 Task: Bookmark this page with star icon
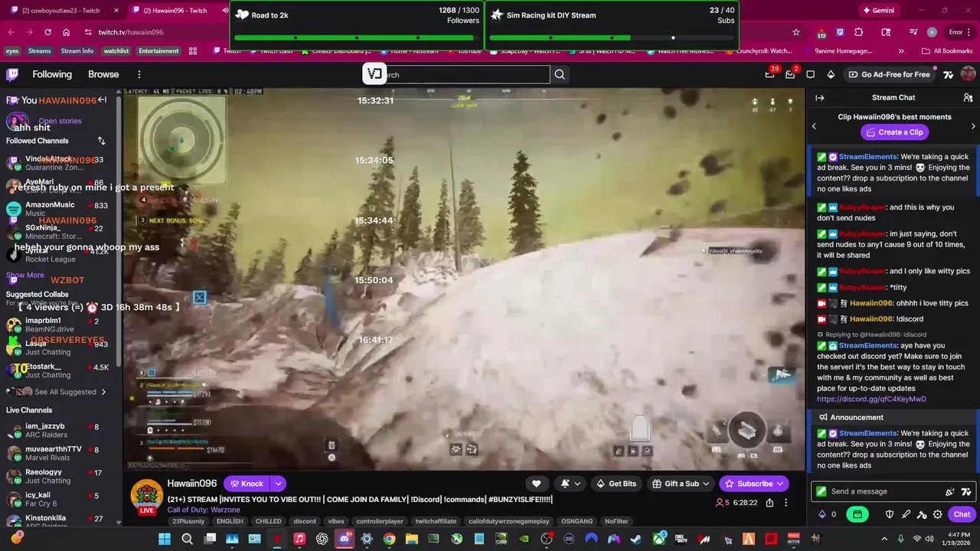tap(796, 32)
